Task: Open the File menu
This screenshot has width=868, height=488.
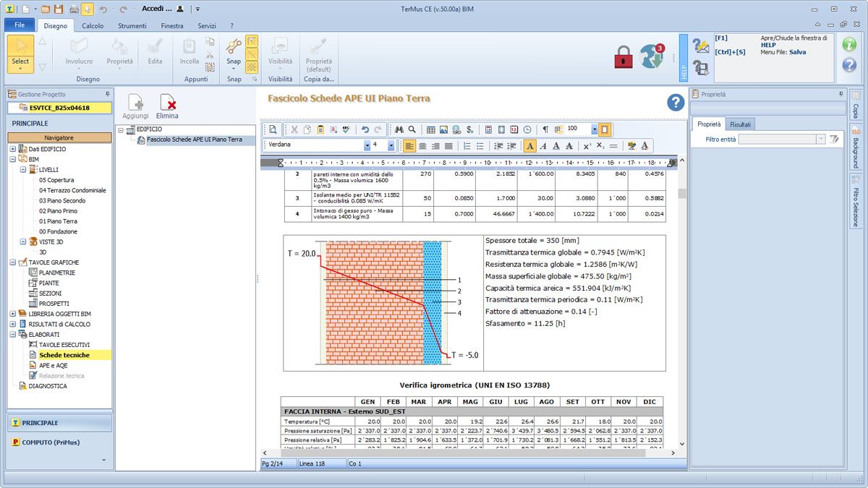Action: coord(20,25)
